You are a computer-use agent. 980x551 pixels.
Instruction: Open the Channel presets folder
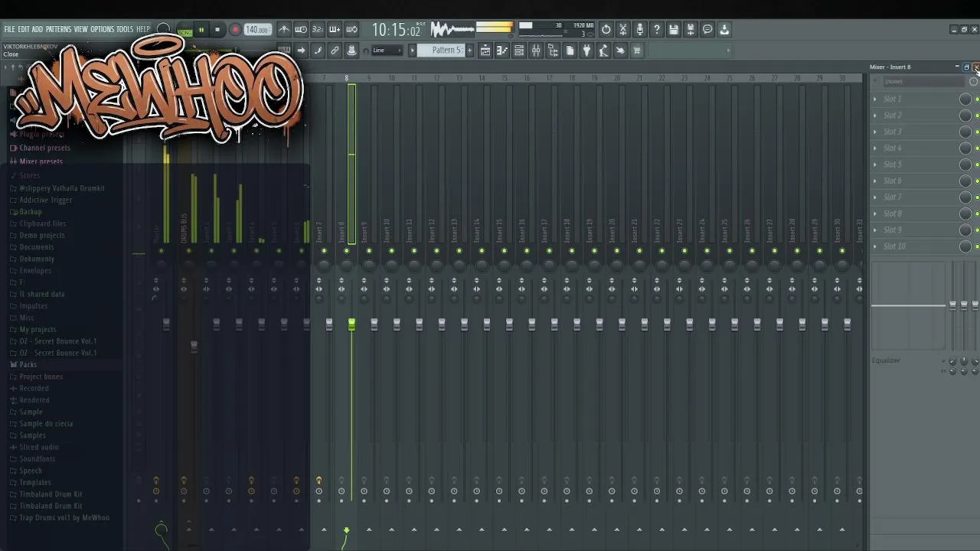[x=44, y=148]
